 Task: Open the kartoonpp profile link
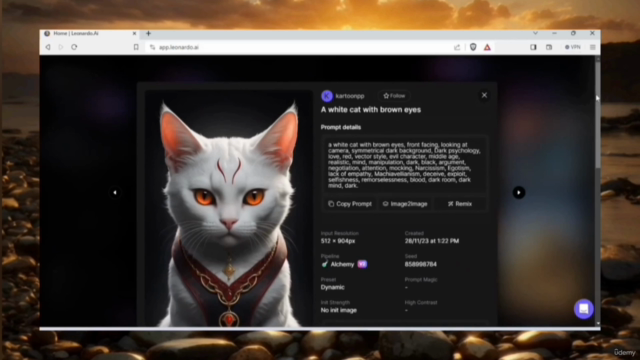pos(350,96)
